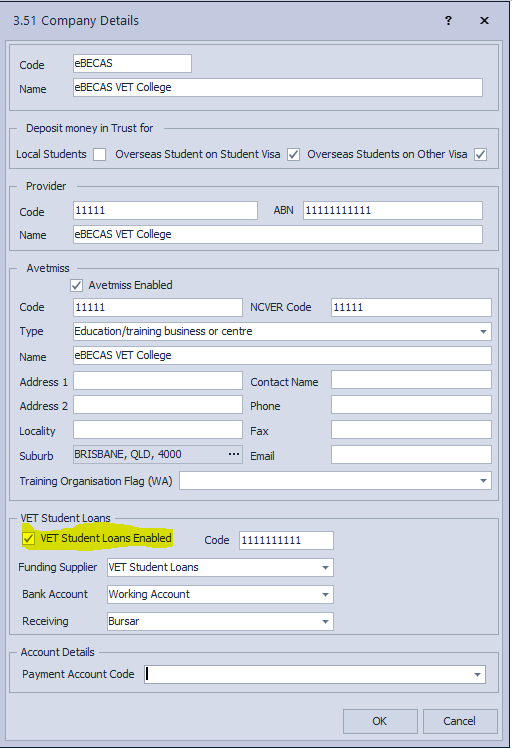Viewport: 512px width, 749px height.
Task: Open the Avetmiss Type dropdown
Action: point(483,332)
